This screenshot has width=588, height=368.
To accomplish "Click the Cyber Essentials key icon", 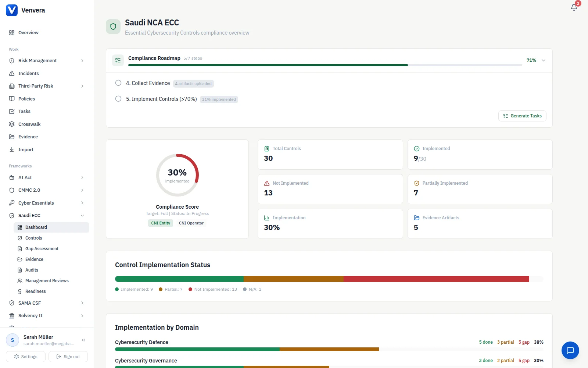I will [x=12, y=203].
